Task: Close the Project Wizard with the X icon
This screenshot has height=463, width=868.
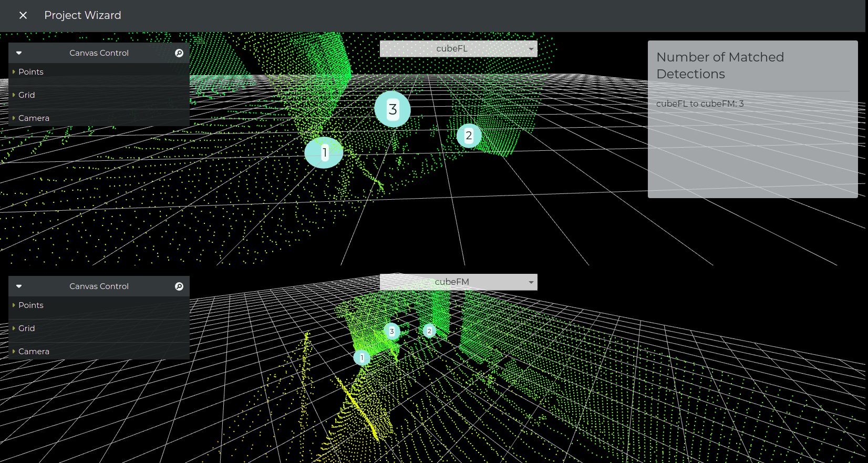Action: click(x=23, y=15)
